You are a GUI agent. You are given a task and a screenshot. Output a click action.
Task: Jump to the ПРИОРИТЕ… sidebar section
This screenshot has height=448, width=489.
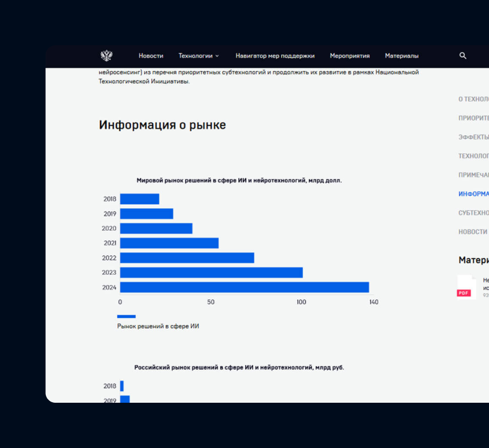[x=474, y=118]
